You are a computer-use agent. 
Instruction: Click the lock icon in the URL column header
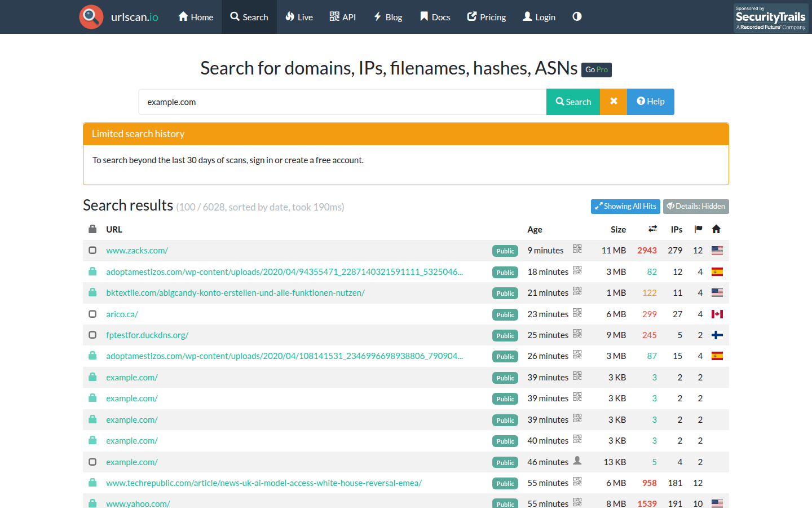[x=92, y=229]
